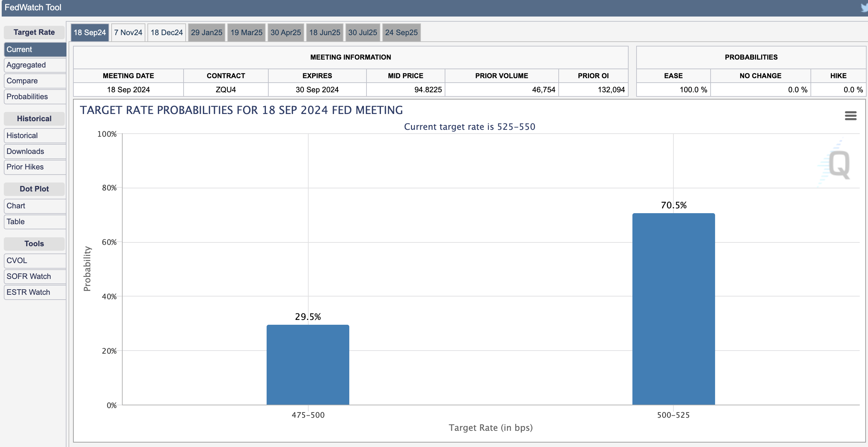
Task: Open the Aggregated view in sidebar
Action: (x=35, y=65)
